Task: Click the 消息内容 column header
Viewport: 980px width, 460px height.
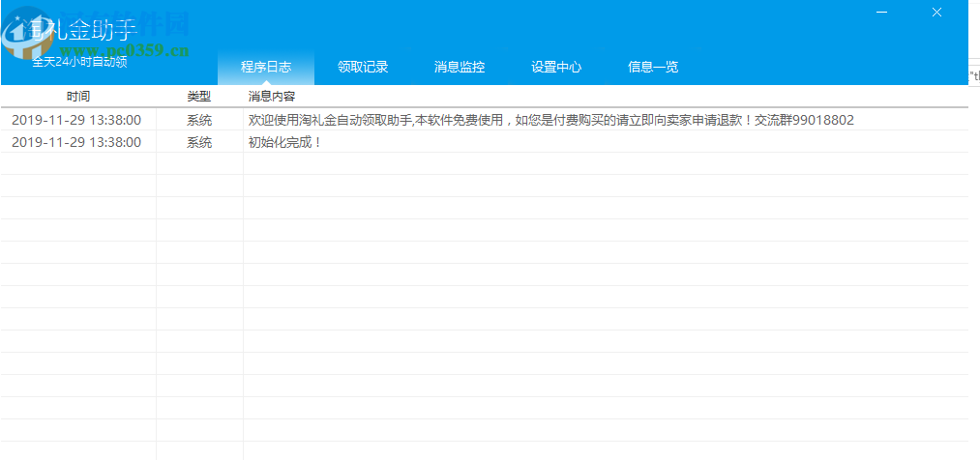Action: pyautogui.click(x=271, y=97)
